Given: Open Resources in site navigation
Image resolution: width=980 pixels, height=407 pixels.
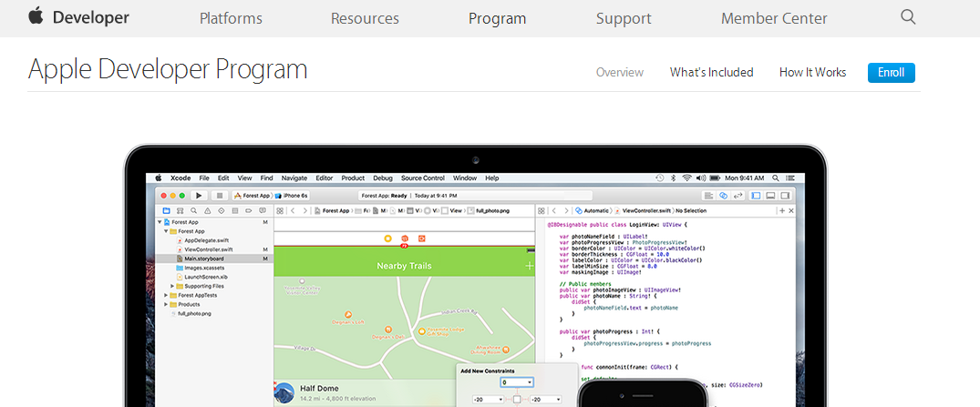Looking at the screenshot, I should pos(365,19).
